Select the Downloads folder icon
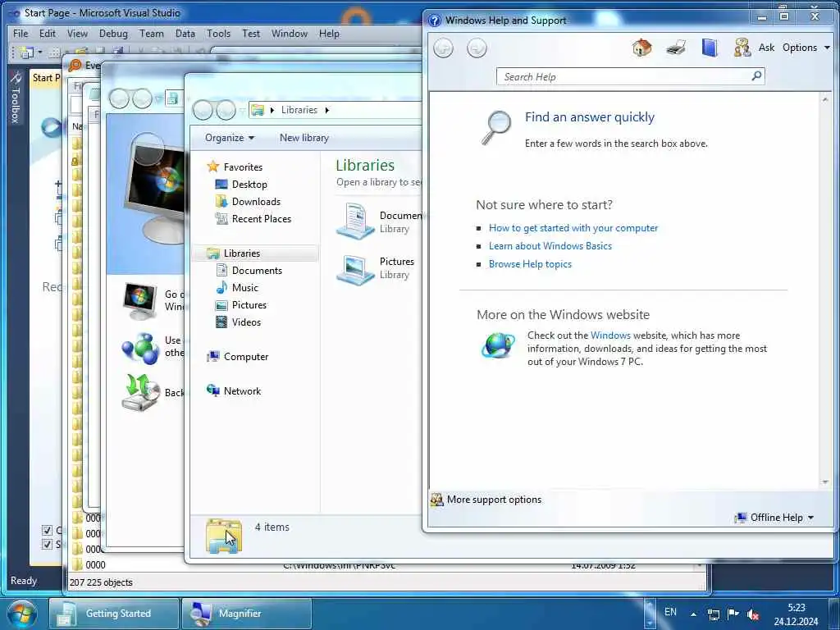 point(221,202)
